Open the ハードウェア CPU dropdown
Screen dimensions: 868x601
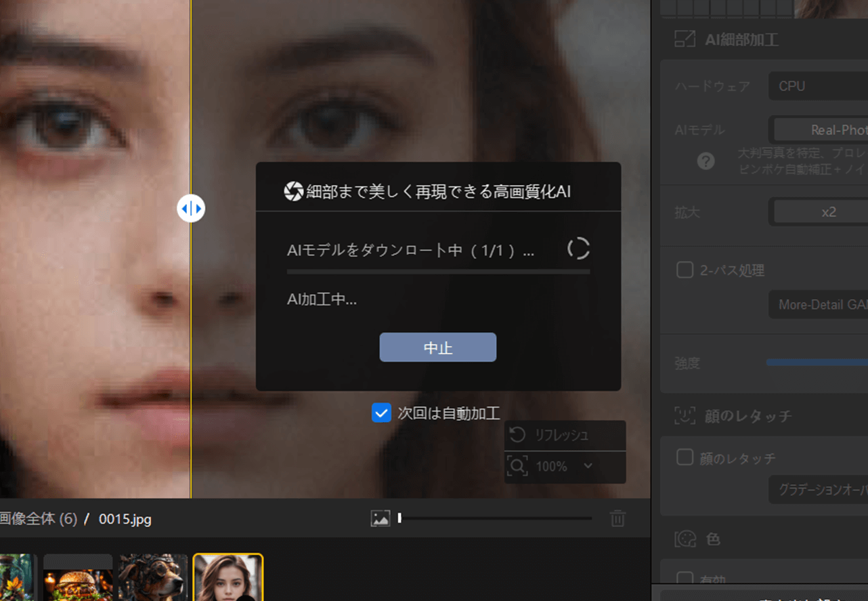tap(818, 86)
